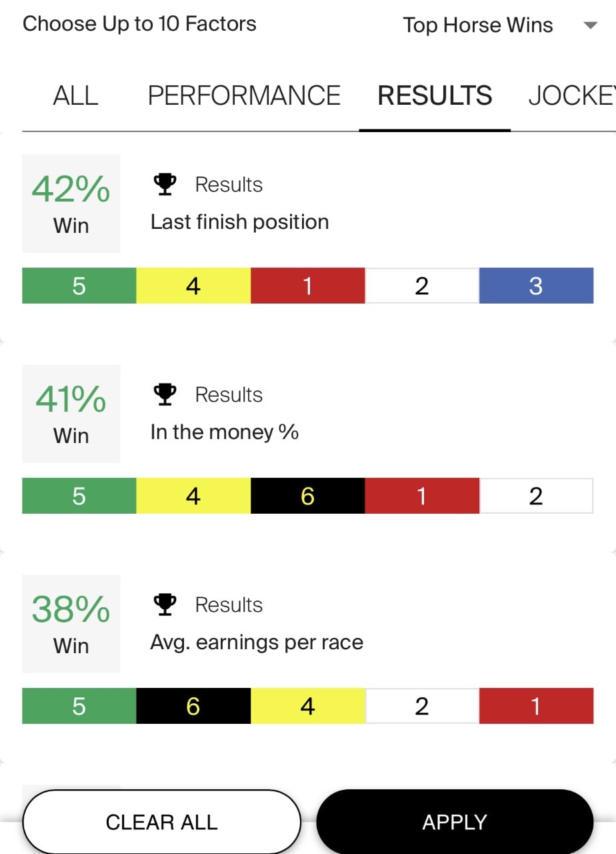The width and height of the screenshot is (616, 854).
Task: Click the green segment labeled 5
Action: (x=79, y=286)
